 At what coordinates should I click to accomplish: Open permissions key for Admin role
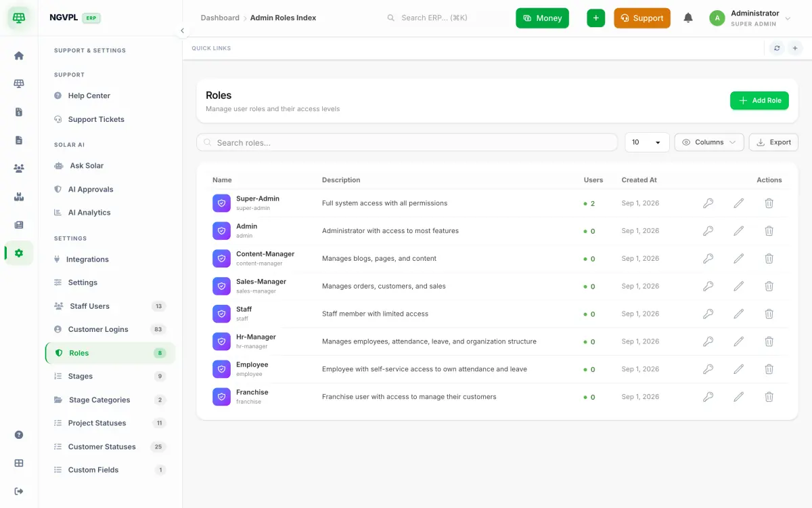point(708,231)
